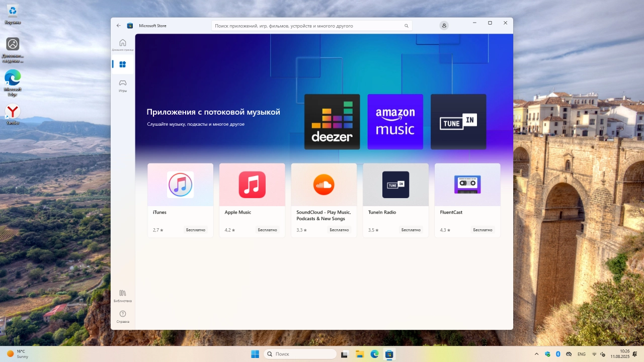Click the 3,5 star rating of TuneIn Radio

click(x=373, y=230)
